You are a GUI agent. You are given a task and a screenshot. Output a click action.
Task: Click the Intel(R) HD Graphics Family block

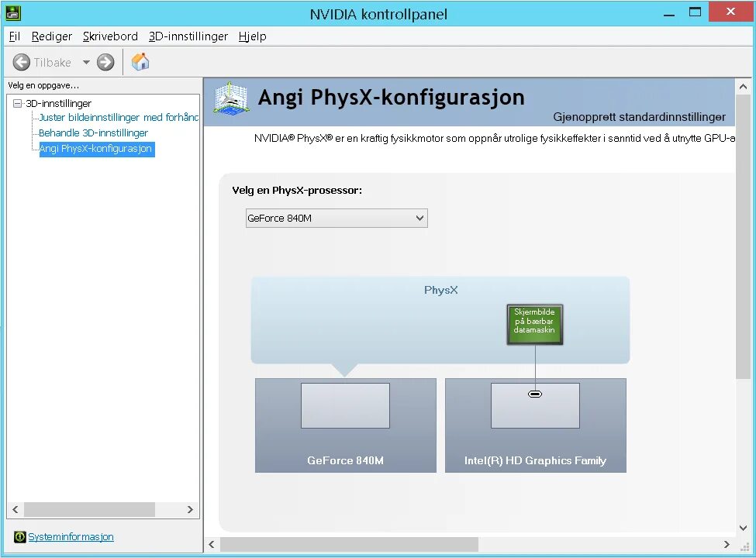pos(536,425)
